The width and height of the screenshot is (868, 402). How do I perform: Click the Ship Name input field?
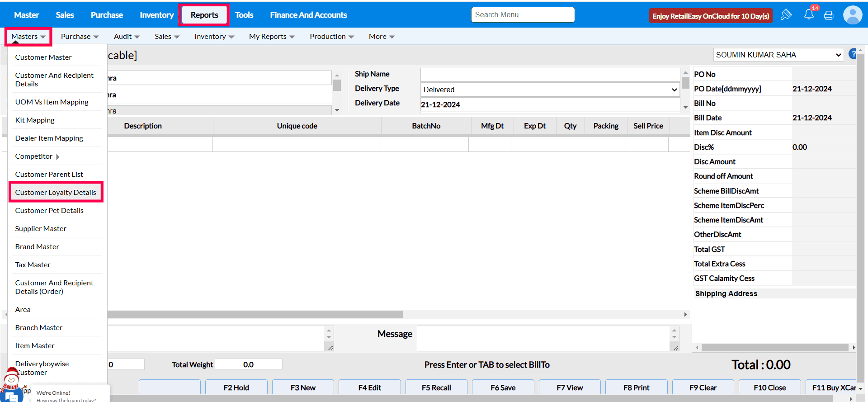coord(550,75)
